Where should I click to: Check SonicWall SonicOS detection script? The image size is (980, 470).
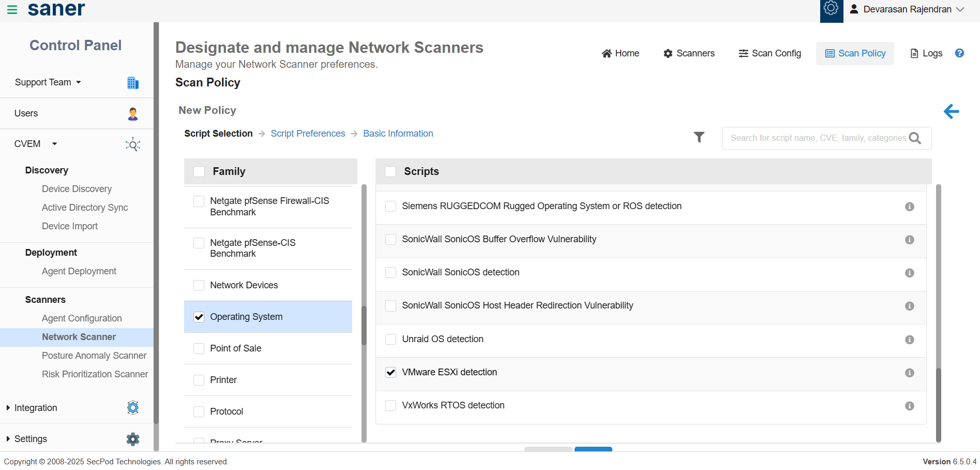pyautogui.click(x=391, y=272)
